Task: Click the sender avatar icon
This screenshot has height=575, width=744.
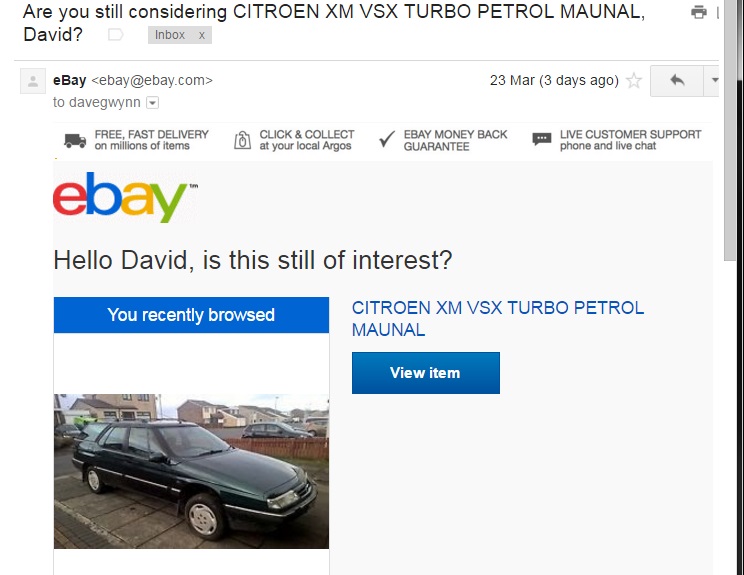Action: 33,81
